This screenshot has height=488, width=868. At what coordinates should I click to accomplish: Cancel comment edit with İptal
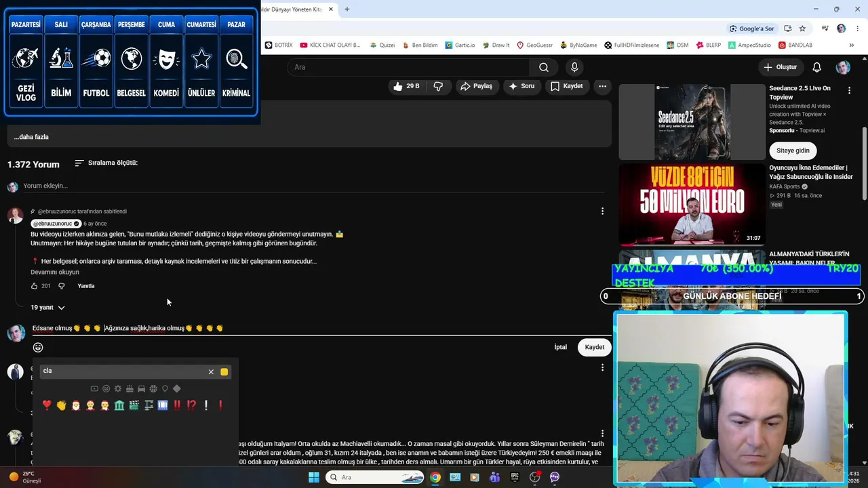coord(561,347)
